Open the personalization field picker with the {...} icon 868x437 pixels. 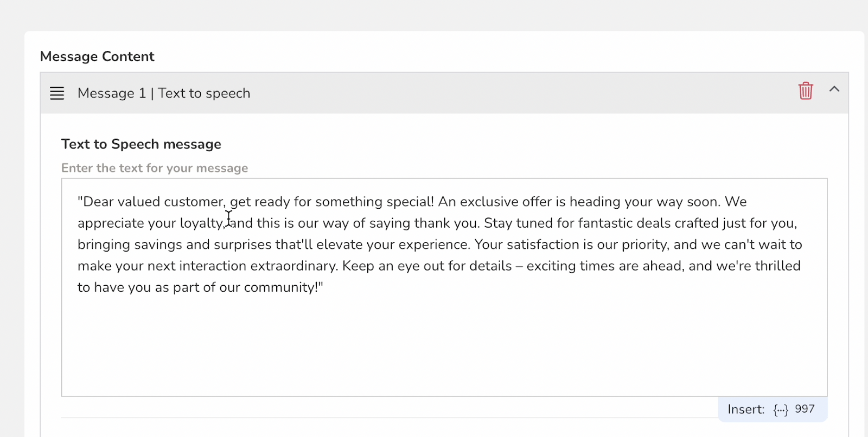pos(781,409)
